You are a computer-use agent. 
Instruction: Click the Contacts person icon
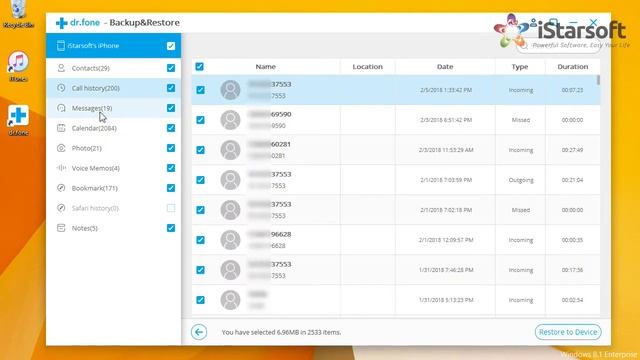(x=61, y=68)
